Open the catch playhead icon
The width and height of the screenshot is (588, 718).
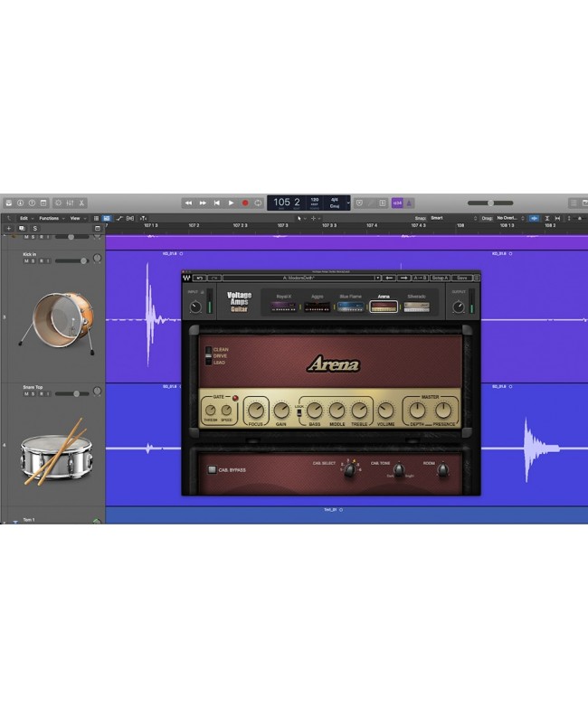[143, 219]
